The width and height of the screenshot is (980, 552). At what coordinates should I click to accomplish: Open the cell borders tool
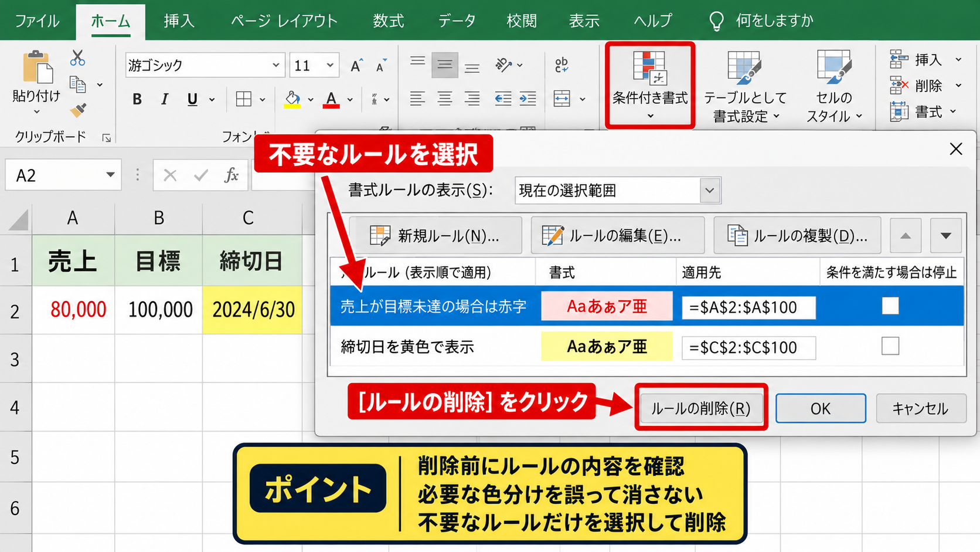(244, 99)
